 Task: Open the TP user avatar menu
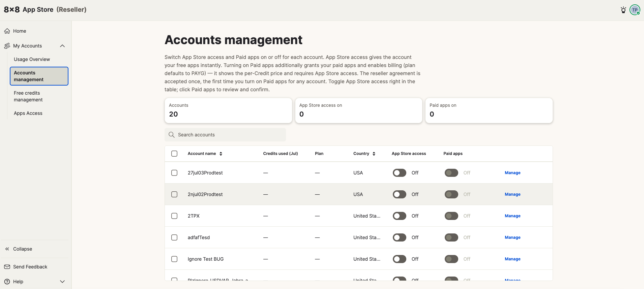[635, 10]
